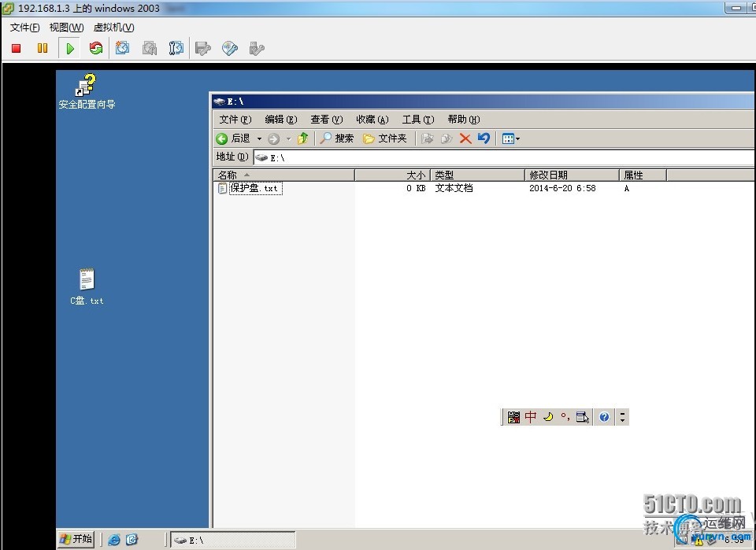Open the IME soft keyboard tools icon
This screenshot has height=550, width=756.
[583, 417]
